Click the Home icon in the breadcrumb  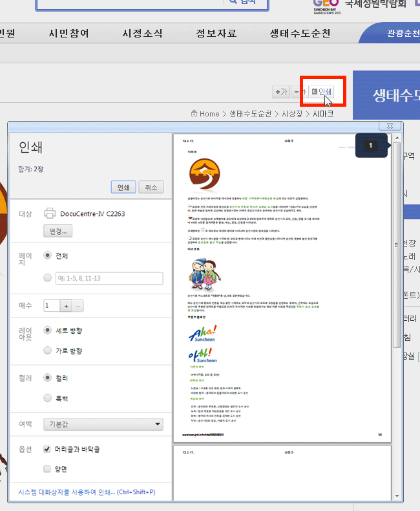pyautogui.click(x=194, y=113)
